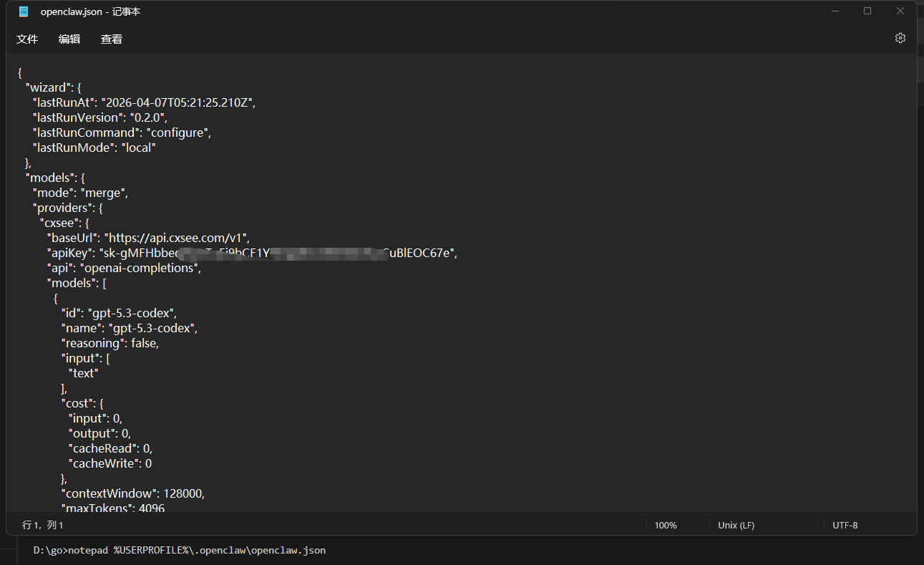Viewport: 924px width, 565px height.
Task: Close the openclaw.json Notepad window
Action: pos(900,11)
